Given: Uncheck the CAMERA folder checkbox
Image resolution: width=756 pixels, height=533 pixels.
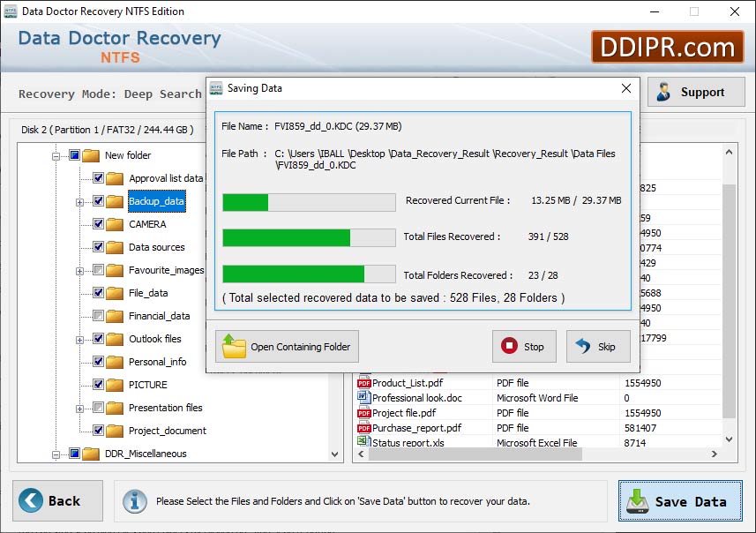Looking at the screenshot, I should [98, 224].
